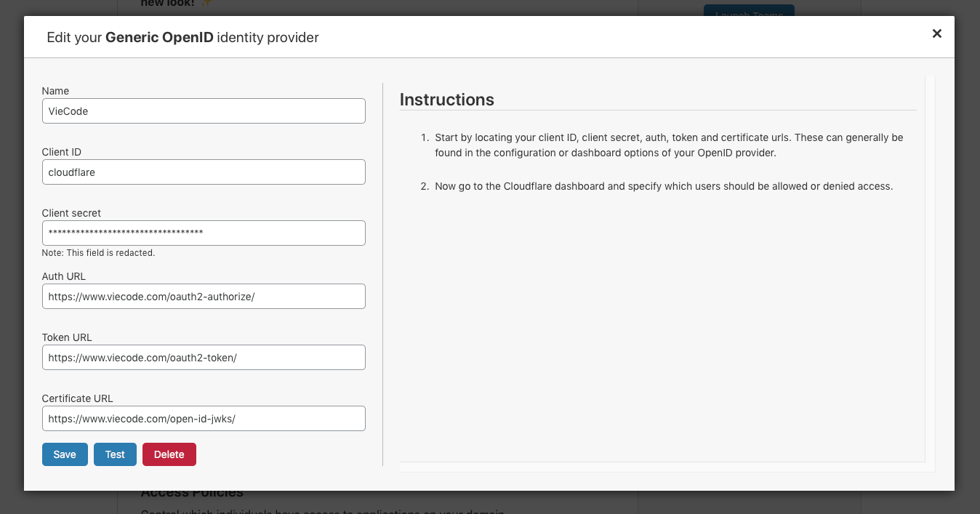The image size is (980, 514).
Task: Click instruction step two about Cloudflare dashboard
Action: tap(663, 186)
